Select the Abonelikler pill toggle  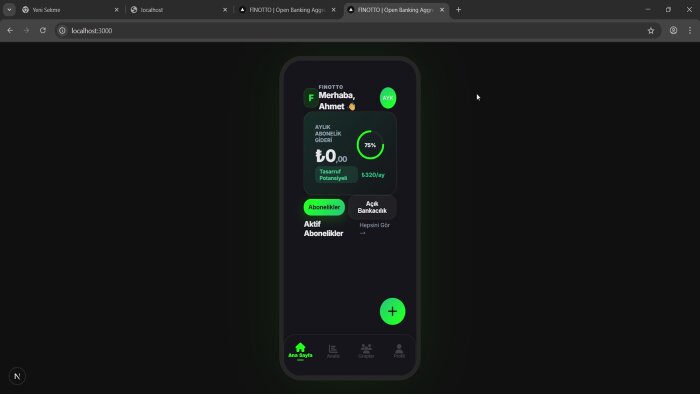[x=324, y=207]
